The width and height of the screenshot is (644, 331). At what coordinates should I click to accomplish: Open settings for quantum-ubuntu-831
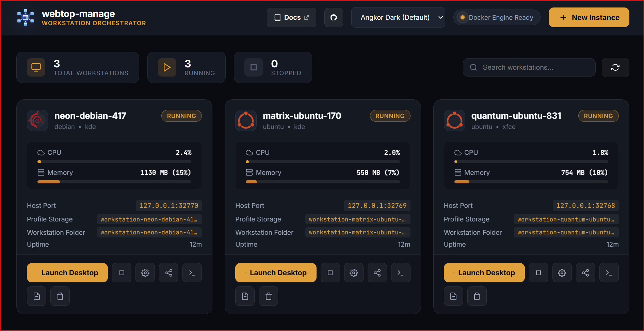(562, 273)
